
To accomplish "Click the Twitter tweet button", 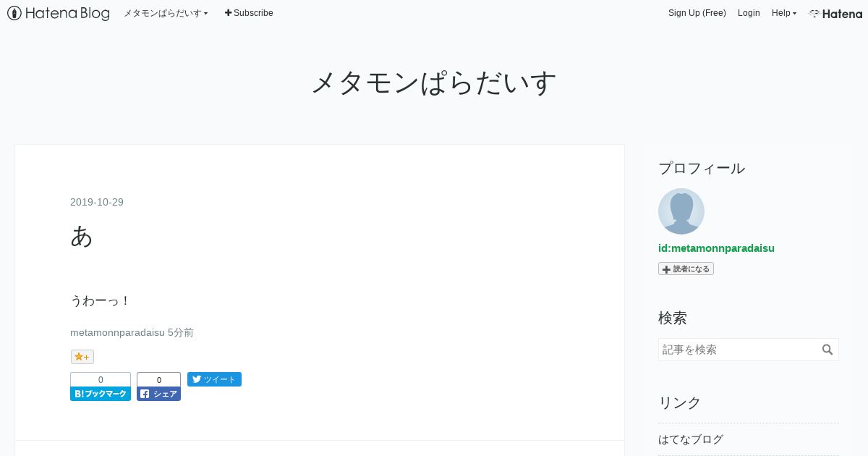I will pos(214,379).
